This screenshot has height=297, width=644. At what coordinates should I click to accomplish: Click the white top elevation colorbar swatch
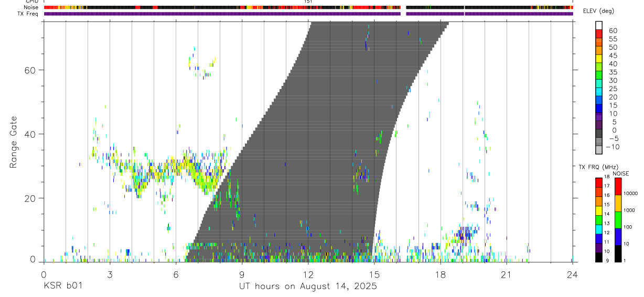tap(599, 25)
